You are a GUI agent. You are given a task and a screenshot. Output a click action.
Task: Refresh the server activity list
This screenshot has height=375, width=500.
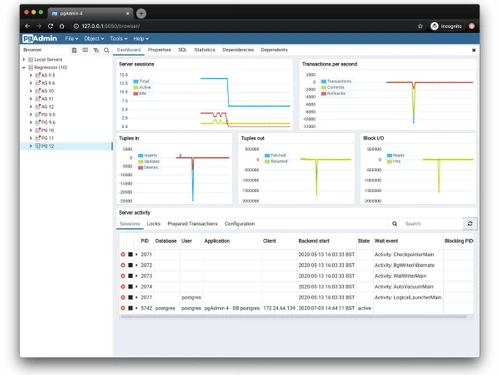(470, 224)
